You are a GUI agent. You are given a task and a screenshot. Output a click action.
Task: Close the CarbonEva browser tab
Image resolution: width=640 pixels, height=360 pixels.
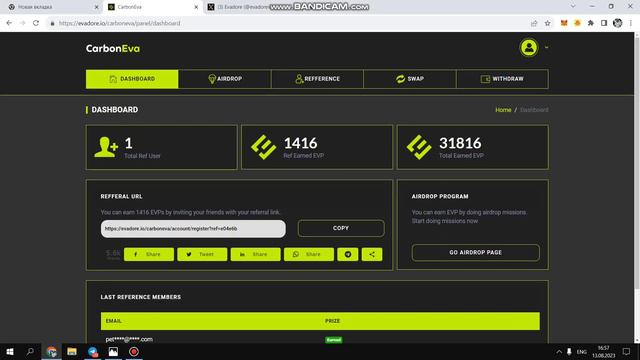pos(196,7)
